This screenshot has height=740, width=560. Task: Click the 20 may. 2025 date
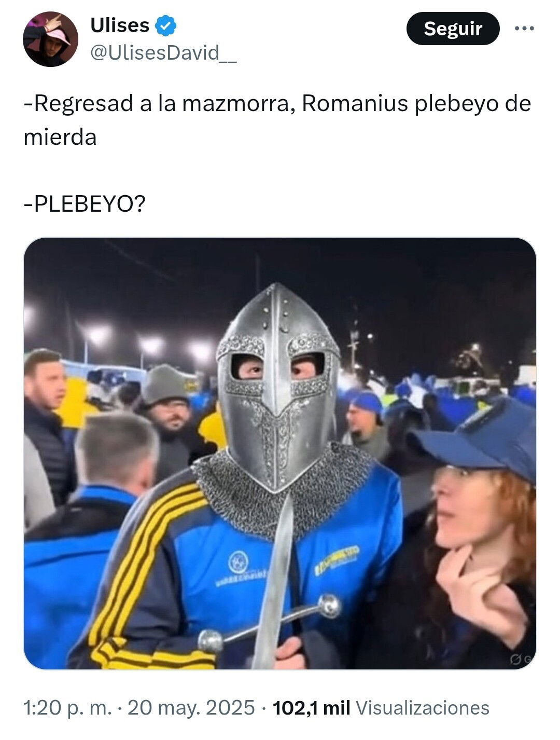[191, 708]
